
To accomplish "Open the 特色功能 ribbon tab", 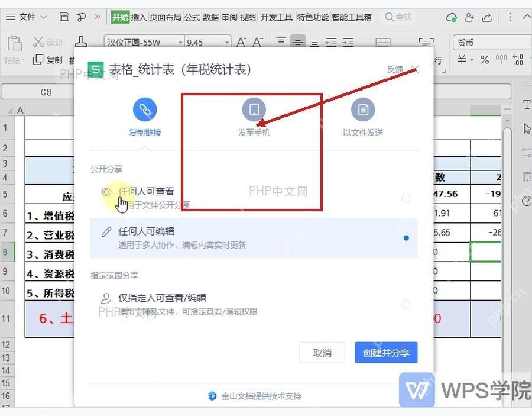I will tap(313, 17).
